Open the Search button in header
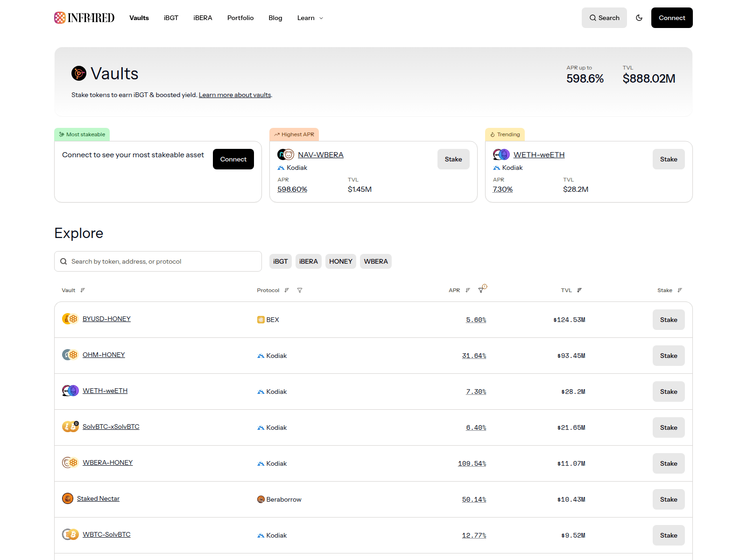The image size is (747, 560). click(604, 18)
